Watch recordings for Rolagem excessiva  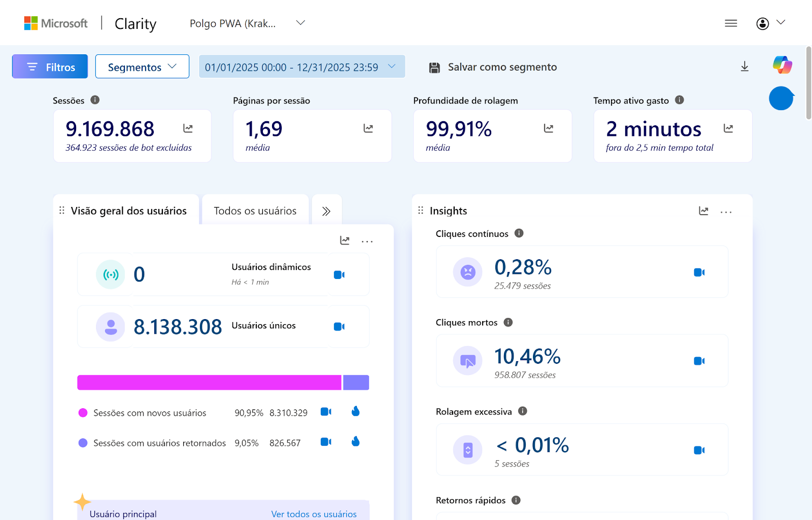coord(699,450)
